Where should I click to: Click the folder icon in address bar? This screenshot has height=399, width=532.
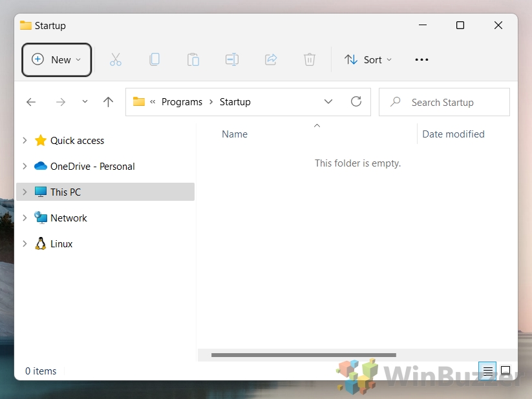click(139, 101)
